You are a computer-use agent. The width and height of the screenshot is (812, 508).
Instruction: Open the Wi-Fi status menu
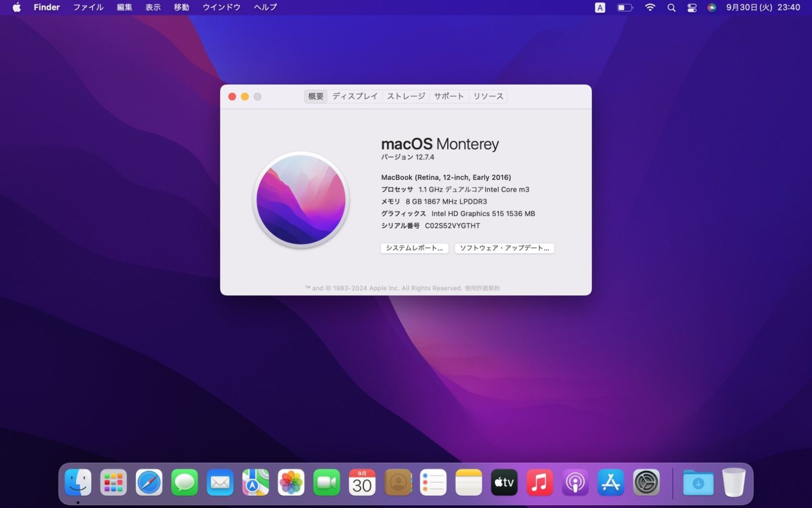pos(650,8)
